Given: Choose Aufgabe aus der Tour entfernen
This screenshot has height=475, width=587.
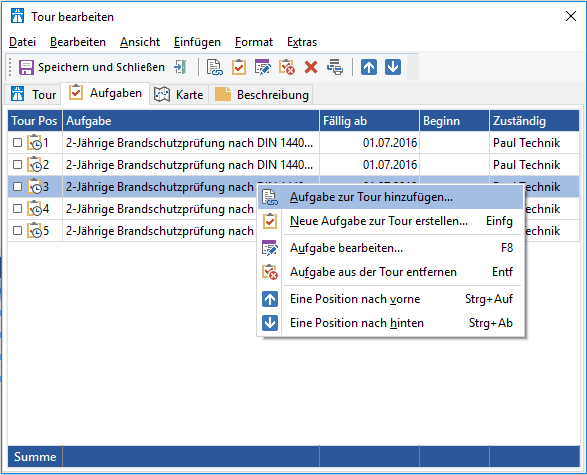Looking at the screenshot, I should pyautogui.click(x=390, y=272).
